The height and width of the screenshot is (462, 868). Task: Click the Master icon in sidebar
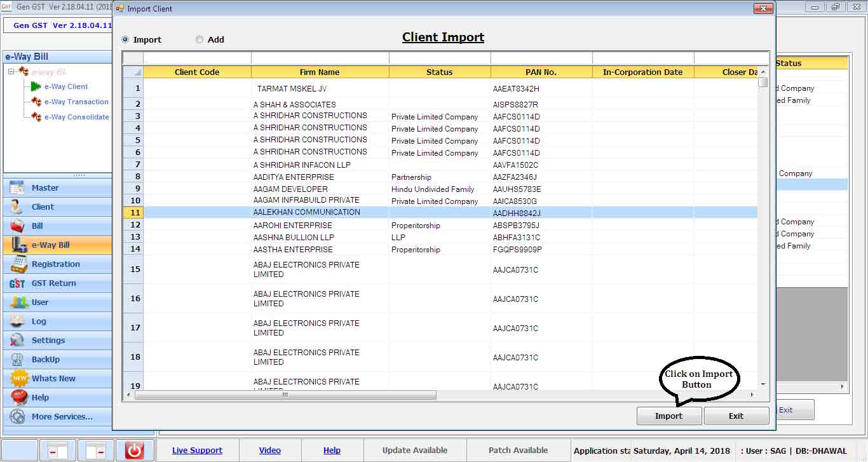point(17,188)
